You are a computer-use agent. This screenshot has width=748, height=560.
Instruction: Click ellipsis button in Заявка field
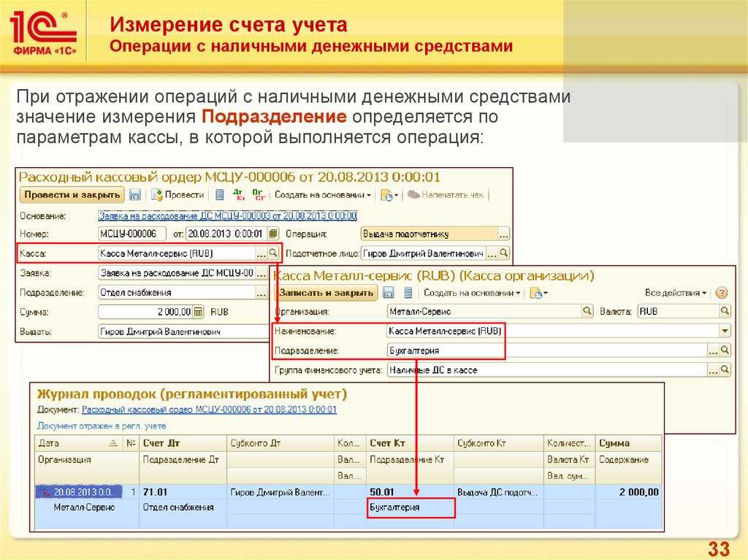point(262,273)
